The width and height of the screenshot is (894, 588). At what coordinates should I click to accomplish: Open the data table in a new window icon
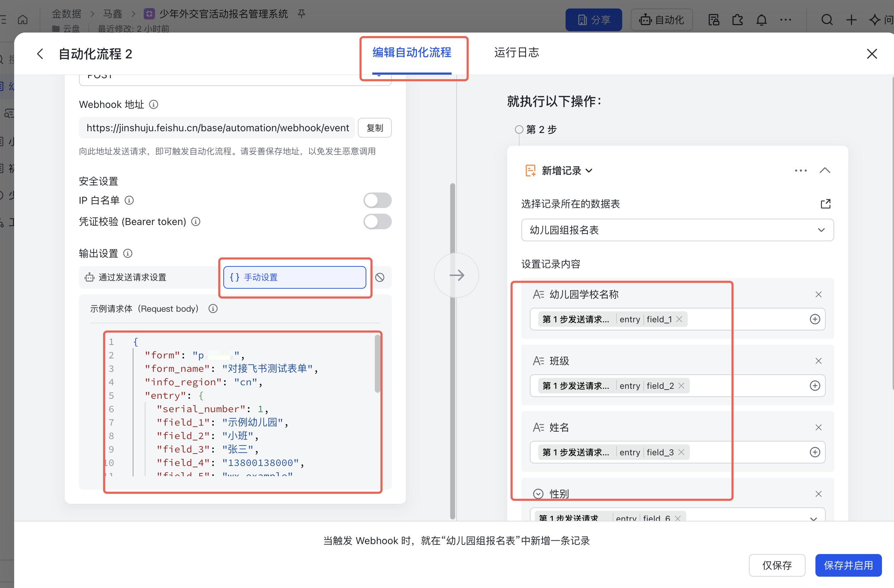(825, 204)
